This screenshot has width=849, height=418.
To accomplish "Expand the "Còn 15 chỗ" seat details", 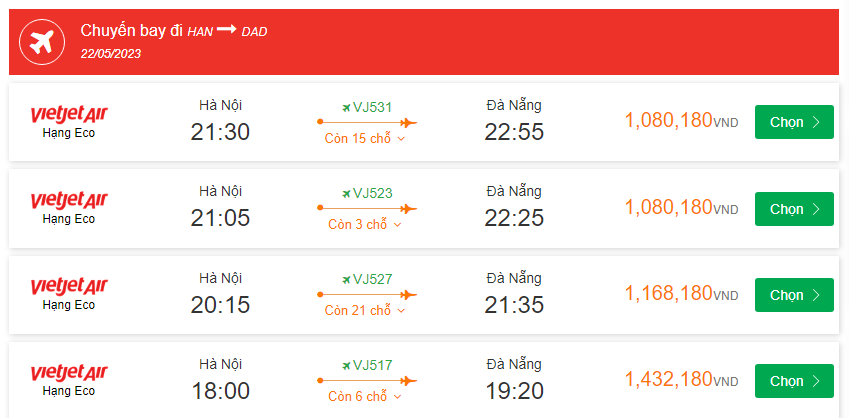I will point(365,138).
